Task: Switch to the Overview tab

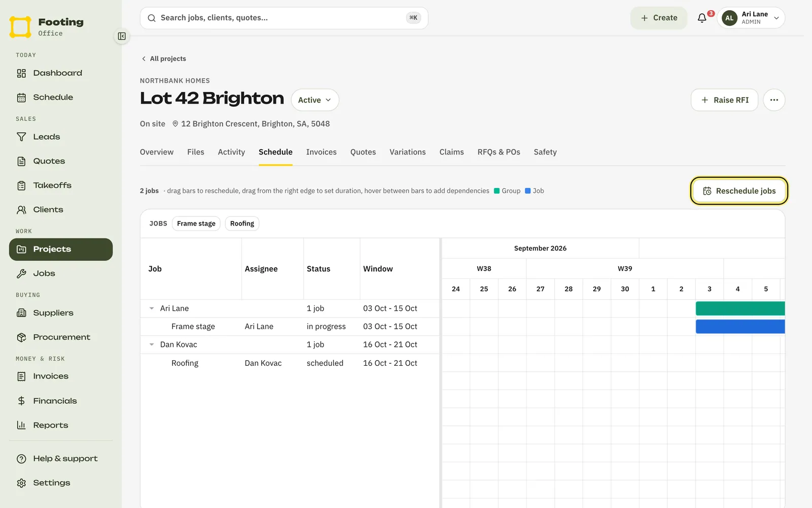Action: click(x=157, y=152)
